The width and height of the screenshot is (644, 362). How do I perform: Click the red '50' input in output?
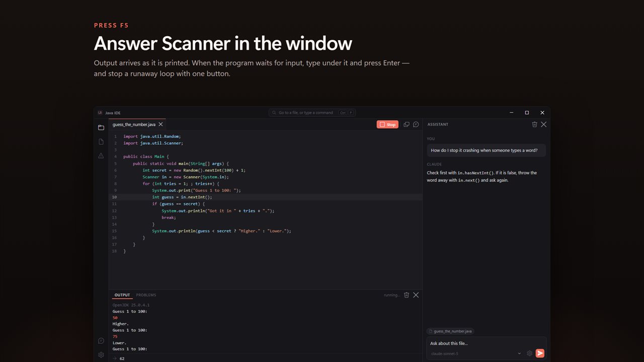tap(115, 318)
